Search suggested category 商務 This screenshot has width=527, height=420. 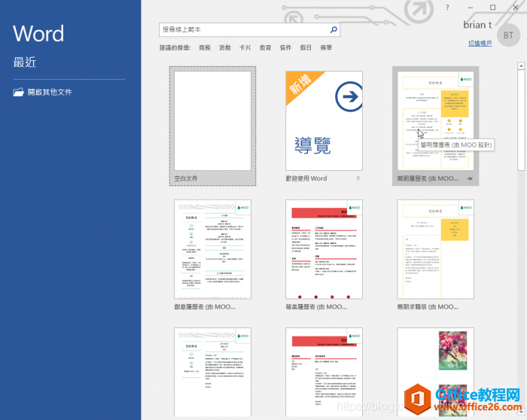[x=204, y=47]
